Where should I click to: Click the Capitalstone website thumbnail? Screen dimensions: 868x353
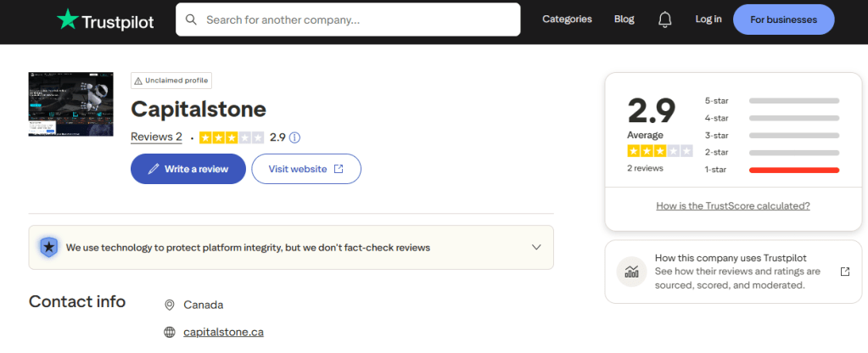70,104
